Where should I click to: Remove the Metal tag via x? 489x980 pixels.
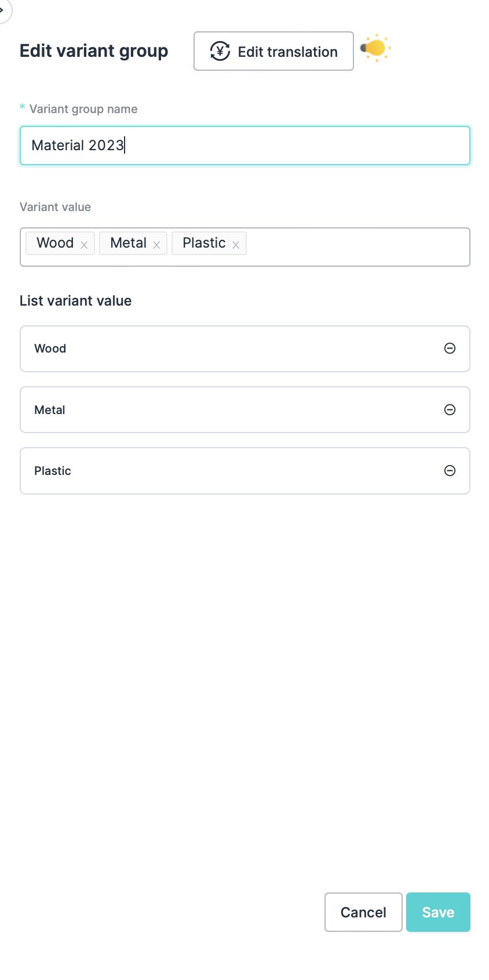[156, 245]
